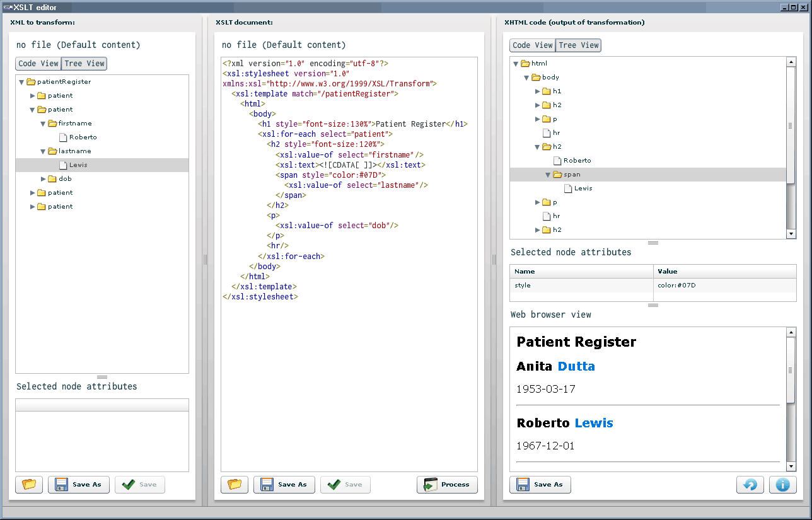Collapse the html node in output tree
The height and width of the screenshot is (520, 812).
(x=516, y=64)
